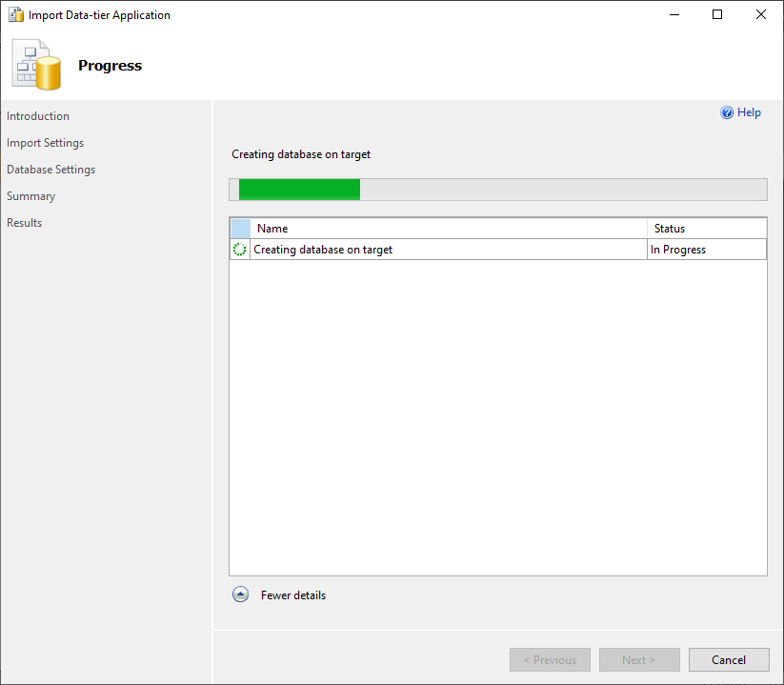Select the Results step in sidebar

[x=24, y=222]
